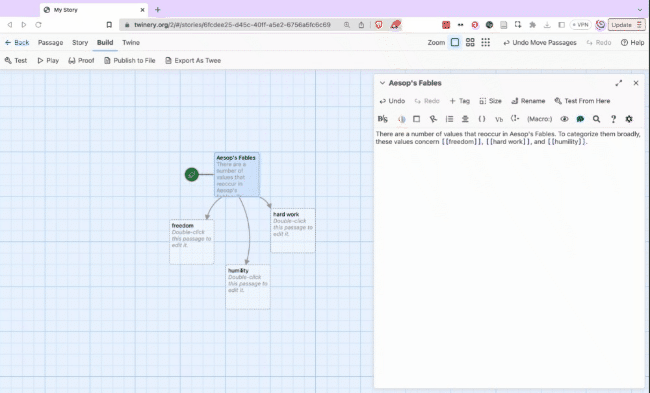The width and height of the screenshot is (650, 393).
Task: Select the hard work passage card
Action: [x=293, y=231]
